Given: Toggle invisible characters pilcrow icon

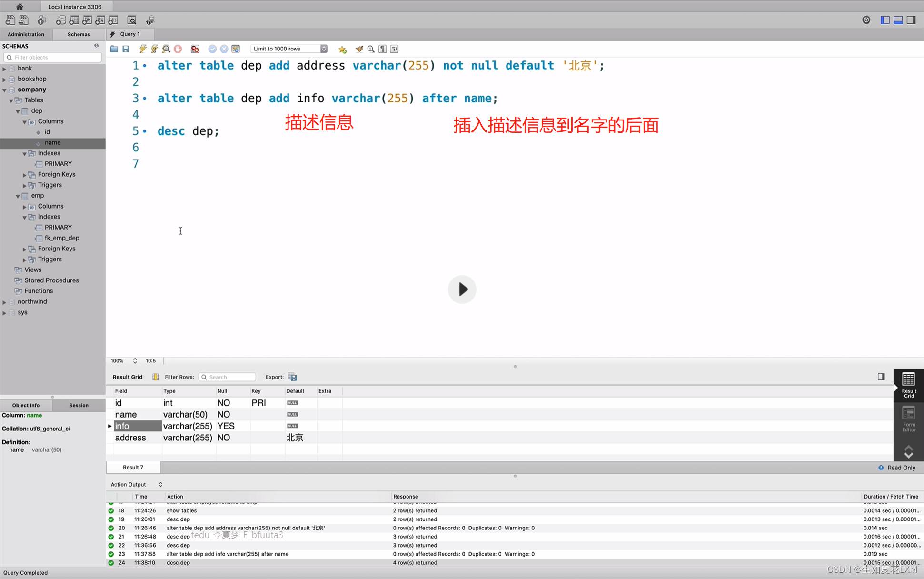Looking at the screenshot, I should click(383, 49).
